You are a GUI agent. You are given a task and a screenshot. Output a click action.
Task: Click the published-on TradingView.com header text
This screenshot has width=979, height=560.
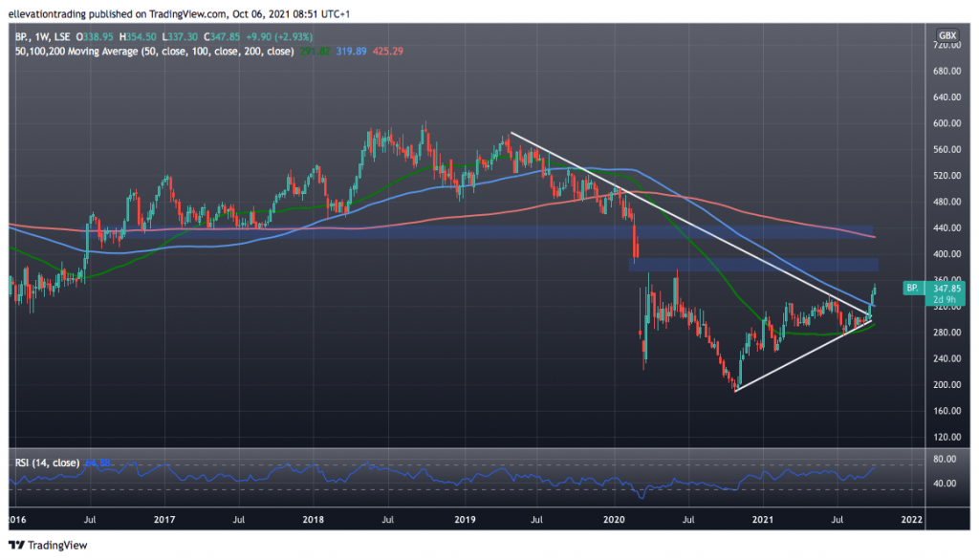[x=179, y=13]
